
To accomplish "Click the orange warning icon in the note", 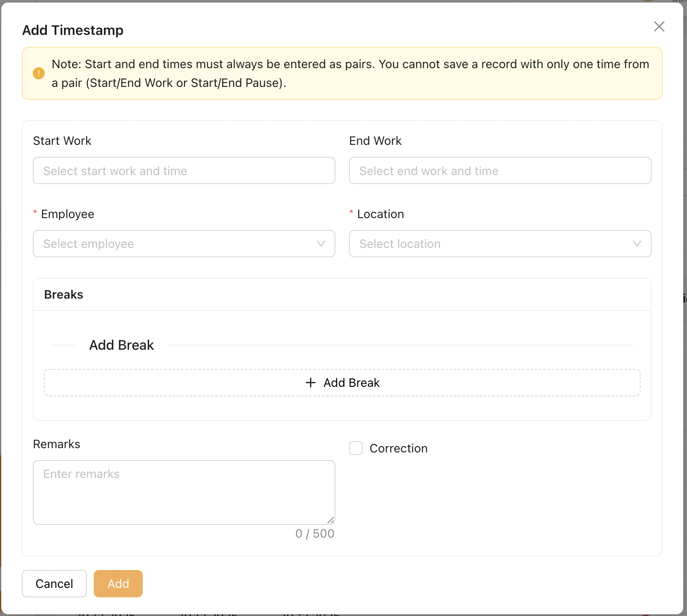I will 39,73.
